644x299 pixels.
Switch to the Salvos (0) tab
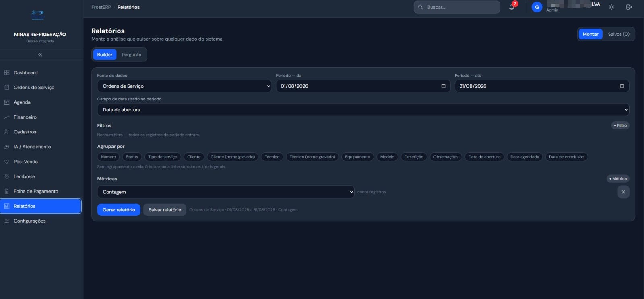point(618,34)
